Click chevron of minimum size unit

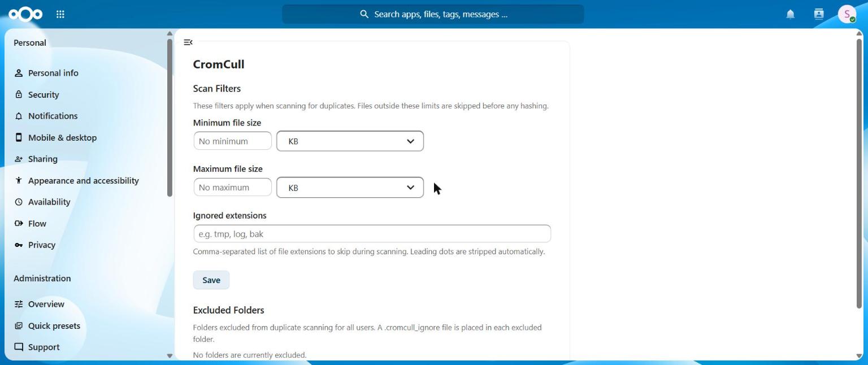tap(410, 141)
